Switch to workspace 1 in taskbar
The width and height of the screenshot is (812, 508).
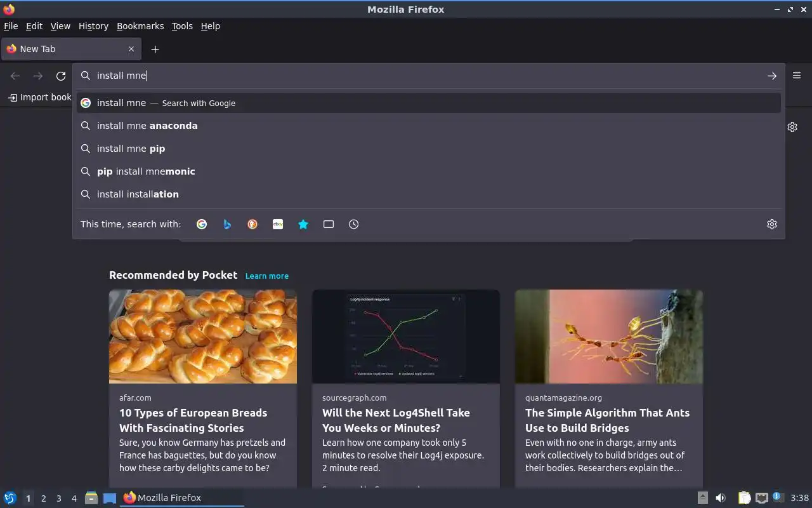(x=28, y=498)
